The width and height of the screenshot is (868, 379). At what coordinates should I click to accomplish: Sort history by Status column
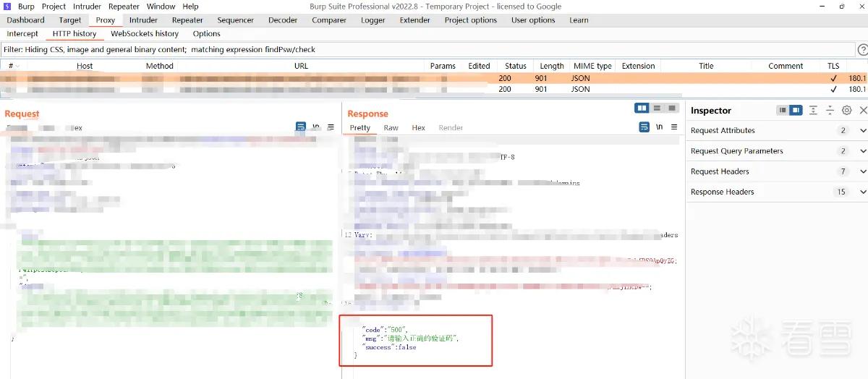click(516, 66)
